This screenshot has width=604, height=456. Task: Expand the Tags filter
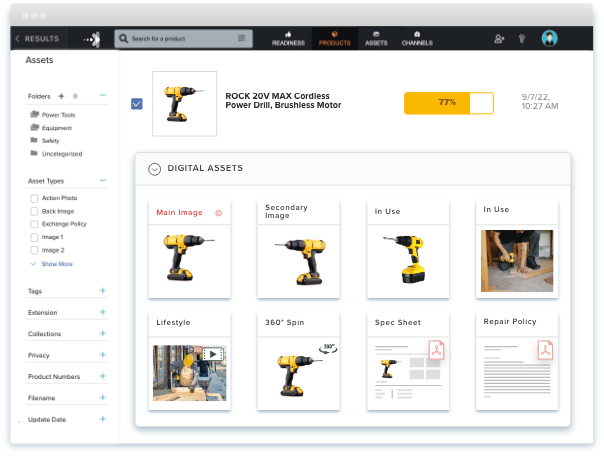(102, 290)
